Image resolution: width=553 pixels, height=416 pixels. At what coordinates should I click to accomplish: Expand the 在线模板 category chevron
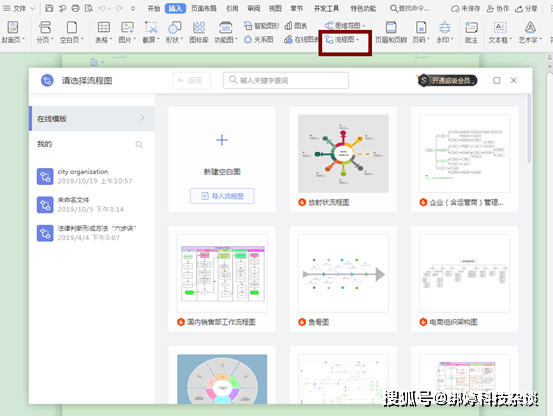click(x=142, y=118)
